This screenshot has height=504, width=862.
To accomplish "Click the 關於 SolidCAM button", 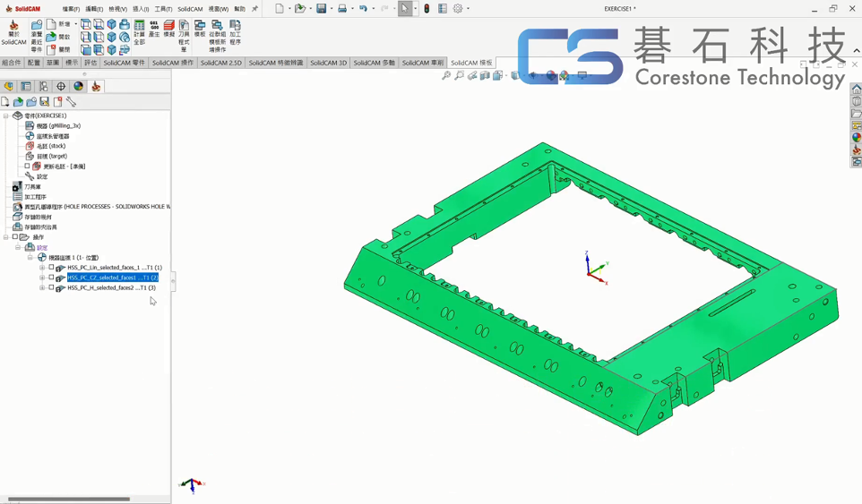I will [13, 32].
